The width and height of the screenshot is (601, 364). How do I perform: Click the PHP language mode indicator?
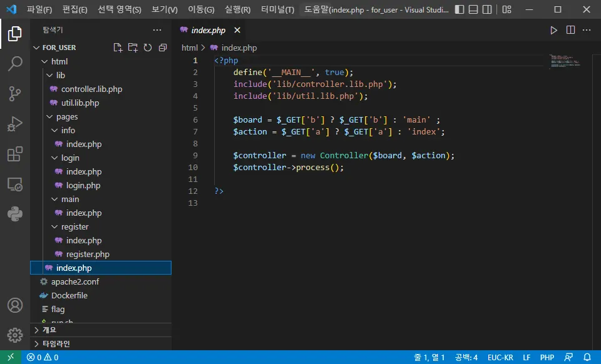(547, 357)
